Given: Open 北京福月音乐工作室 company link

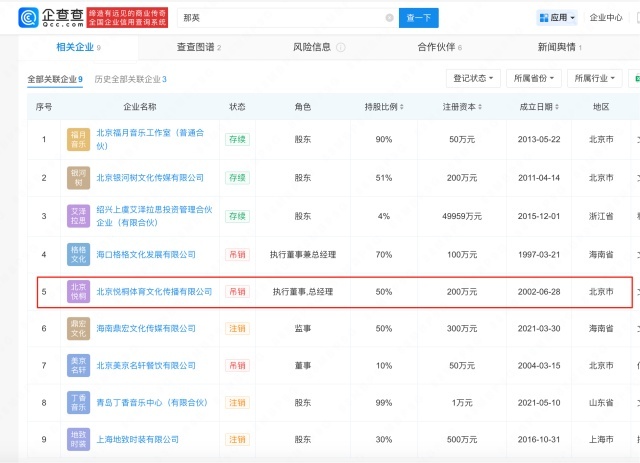Looking at the screenshot, I should coord(150,139).
